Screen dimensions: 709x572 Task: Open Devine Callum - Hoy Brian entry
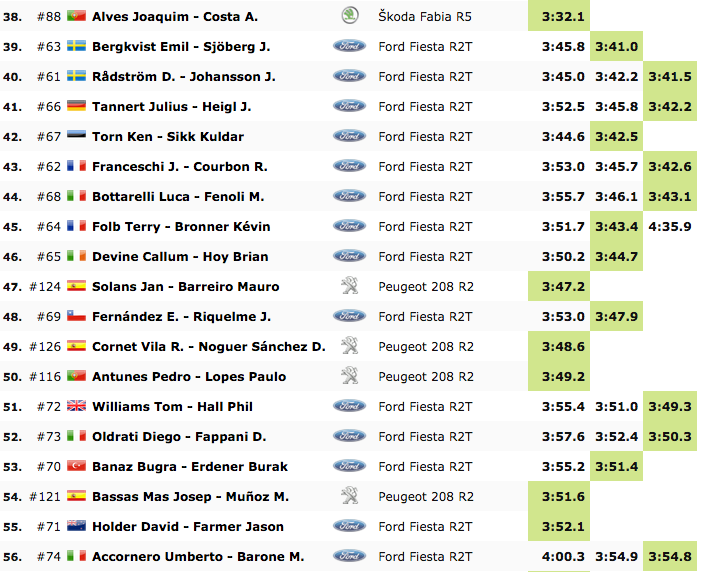point(181,256)
